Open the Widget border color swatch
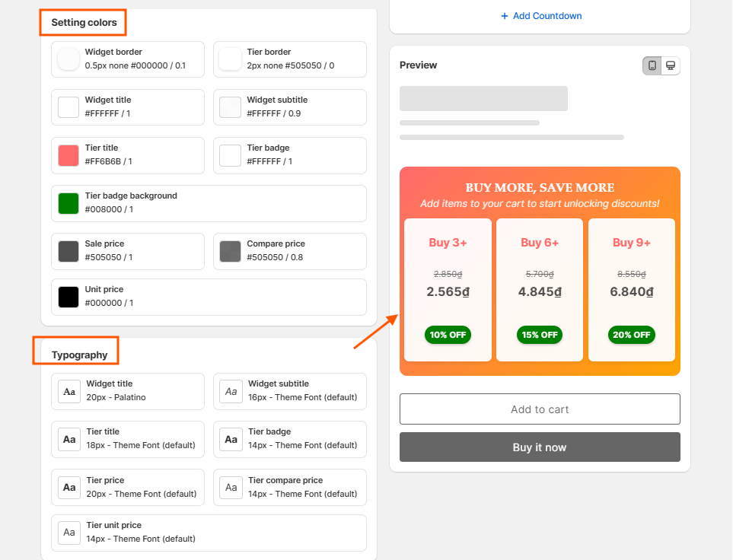Image resolution: width=733 pixels, height=560 pixels. [69, 59]
